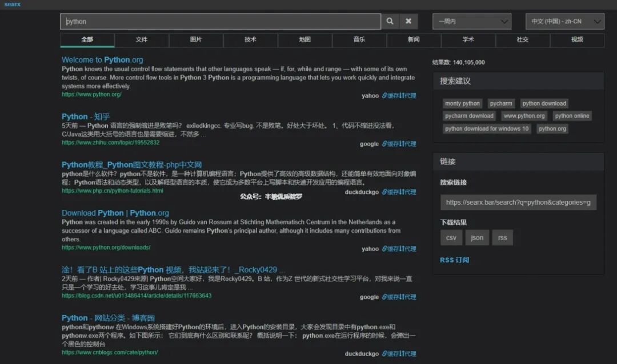Image resolution: width=617 pixels, height=364 pixels.
Task: Switch to the 视频 tab
Action: [577, 40]
